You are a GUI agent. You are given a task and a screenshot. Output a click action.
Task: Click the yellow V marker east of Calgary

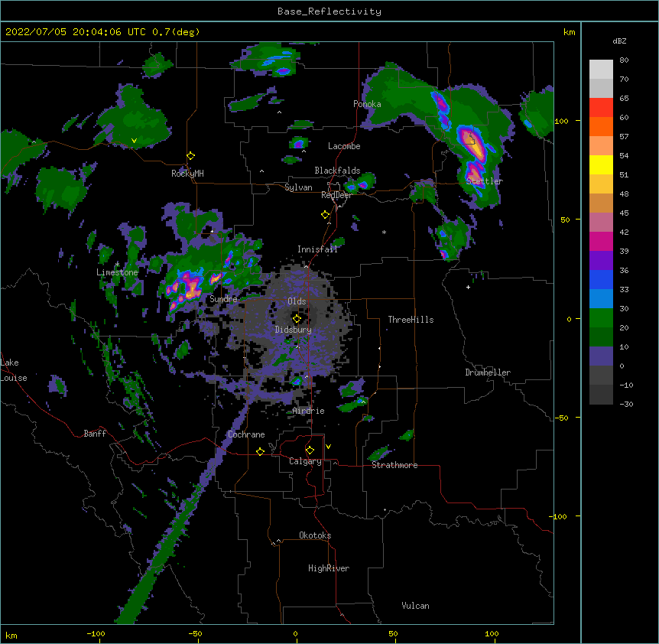click(328, 447)
